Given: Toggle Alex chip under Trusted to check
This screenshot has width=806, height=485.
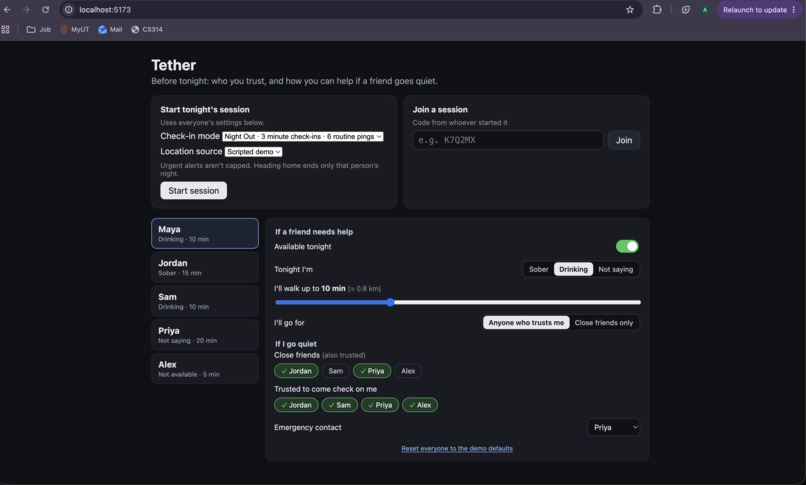Looking at the screenshot, I should pyautogui.click(x=420, y=405).
